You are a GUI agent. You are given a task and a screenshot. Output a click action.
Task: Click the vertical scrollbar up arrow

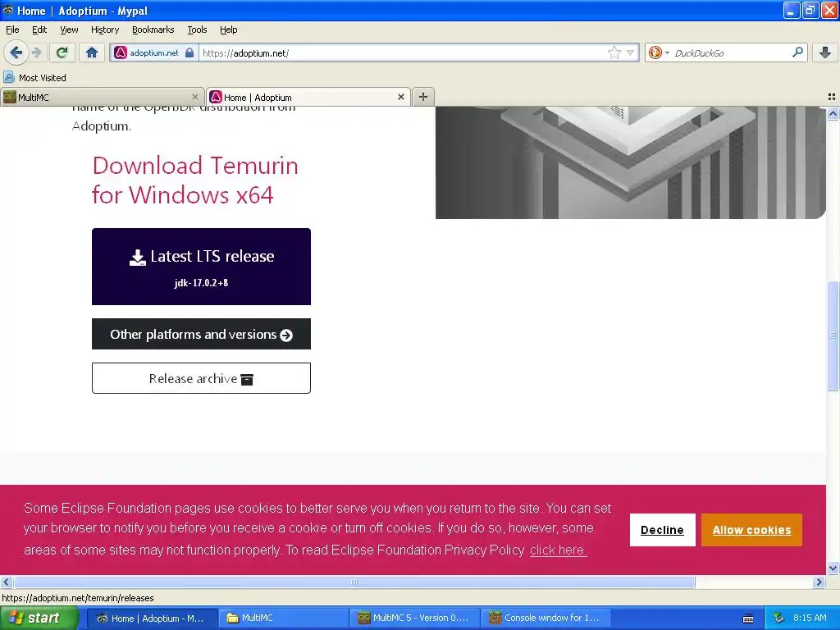click(833, 113)
